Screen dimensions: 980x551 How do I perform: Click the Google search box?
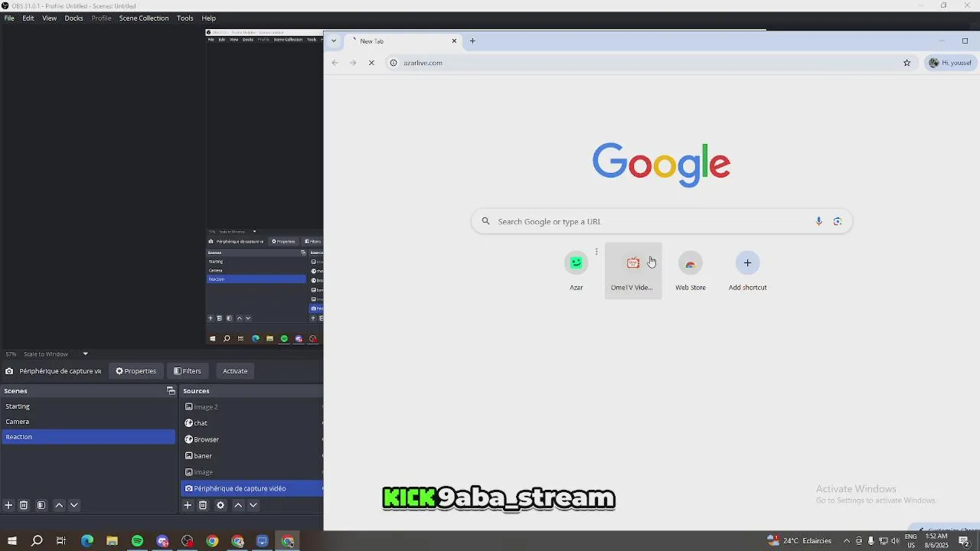pos(661,221)
